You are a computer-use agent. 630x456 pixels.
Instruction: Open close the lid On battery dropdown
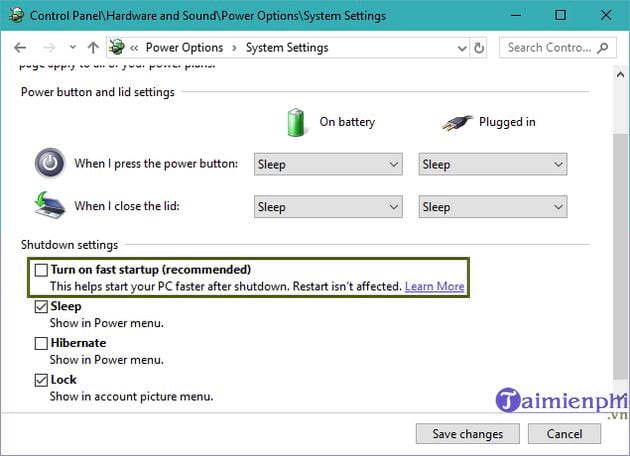click(328, 207)
